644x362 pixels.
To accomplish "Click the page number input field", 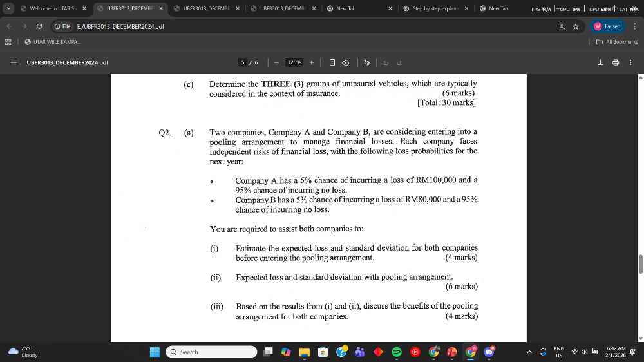I will (x=243, y=62).
